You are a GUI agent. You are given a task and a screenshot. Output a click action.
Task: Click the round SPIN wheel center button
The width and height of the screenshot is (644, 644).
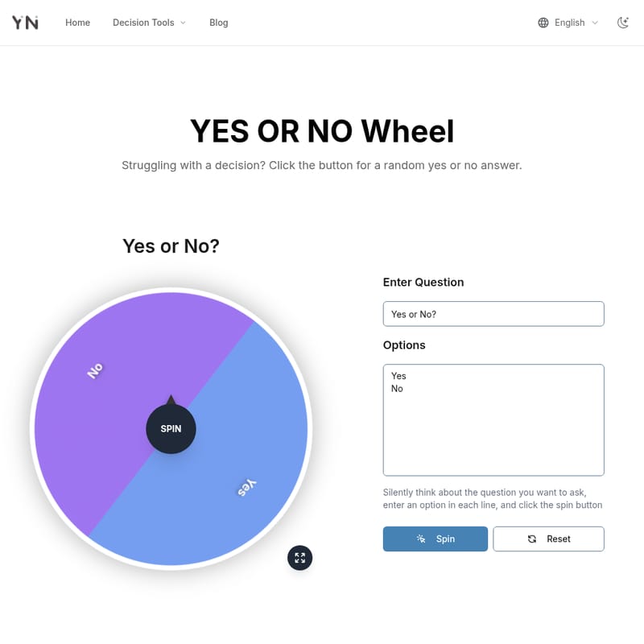click(x=171, y=429)
